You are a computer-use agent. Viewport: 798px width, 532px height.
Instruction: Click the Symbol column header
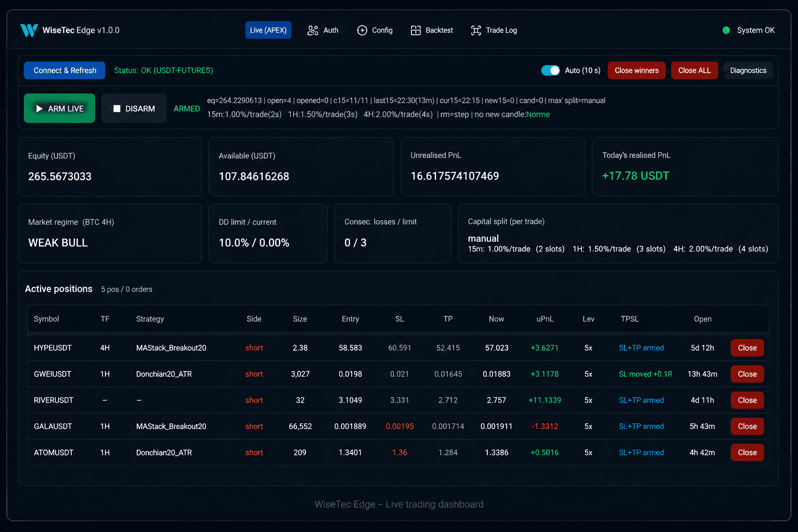[46, 319]
